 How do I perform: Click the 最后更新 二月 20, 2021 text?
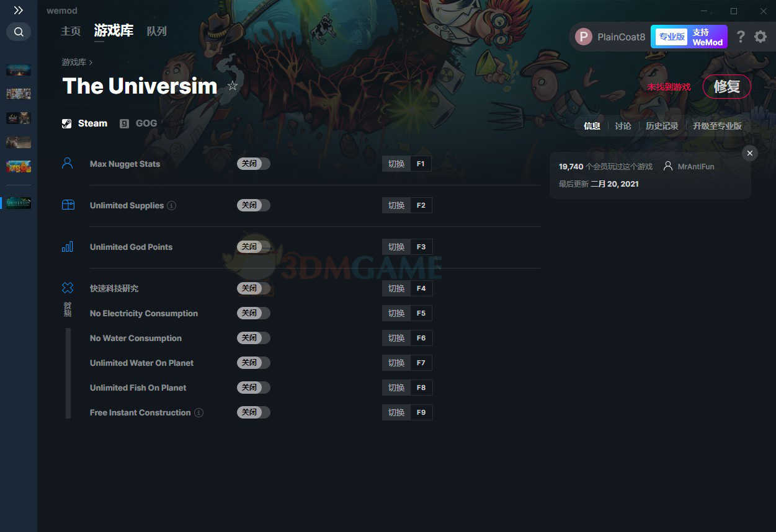(599, 184)
